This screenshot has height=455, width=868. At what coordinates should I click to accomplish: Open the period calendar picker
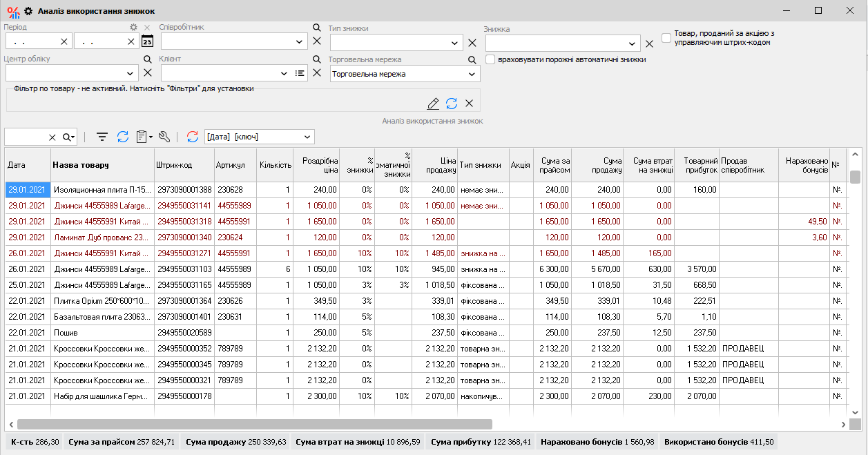(147, 41)
